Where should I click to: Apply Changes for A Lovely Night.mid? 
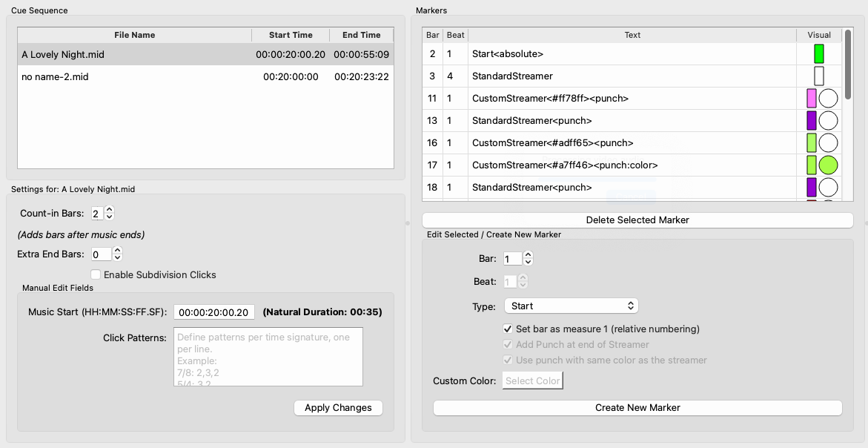338,407
